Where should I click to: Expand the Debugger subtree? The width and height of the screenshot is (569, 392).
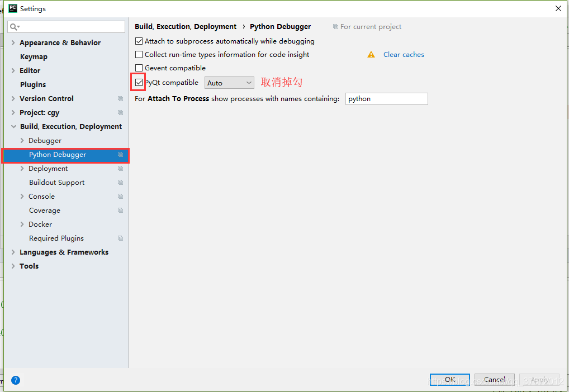coord(22,140)
